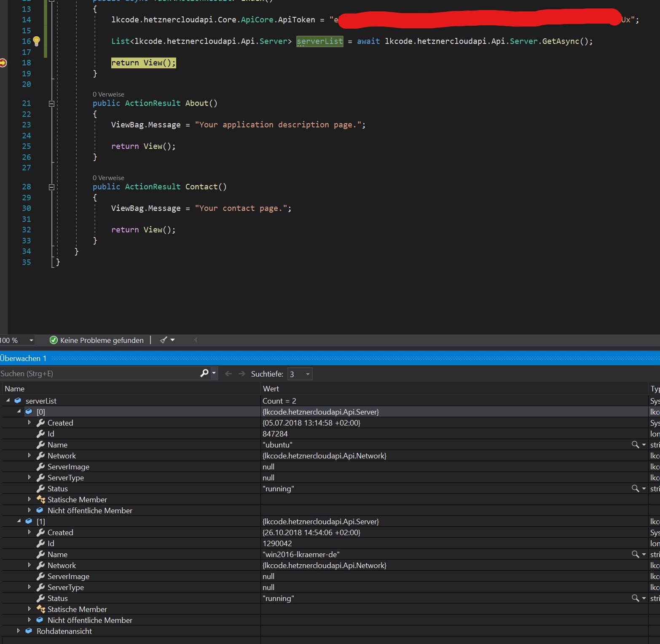Viewport: 660px width, 644px height.
Task: Click the magnifier search icon in the watch window
Action: click(x=204, y=373)
